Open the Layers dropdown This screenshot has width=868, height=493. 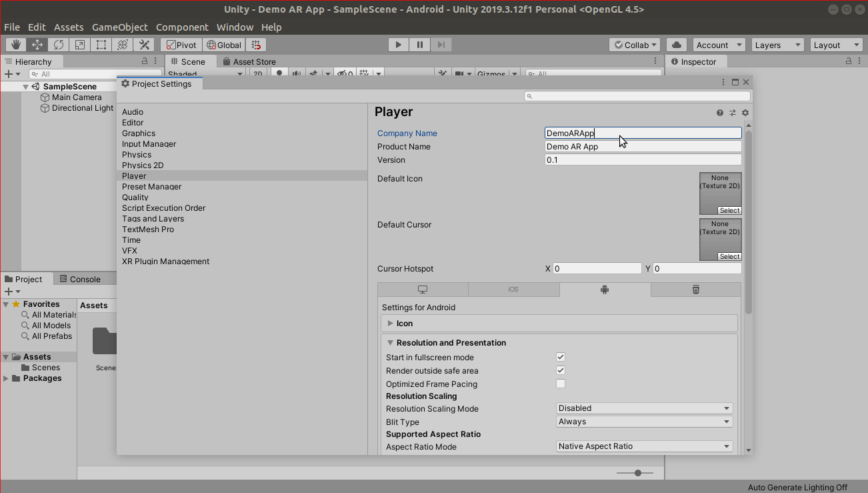tap(778, 45)
